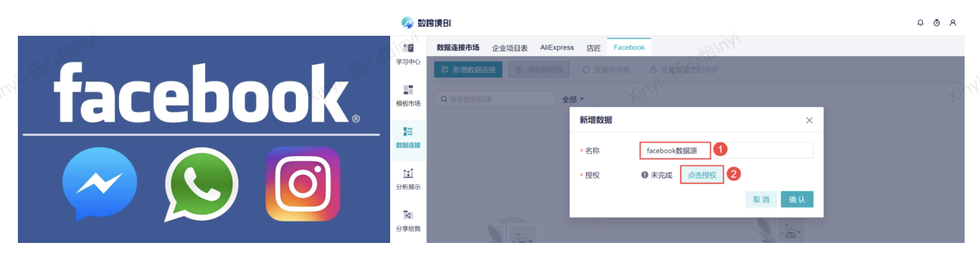Click the 新增数据连接 button
980x259 pixels.
click(x=468, y=70)
